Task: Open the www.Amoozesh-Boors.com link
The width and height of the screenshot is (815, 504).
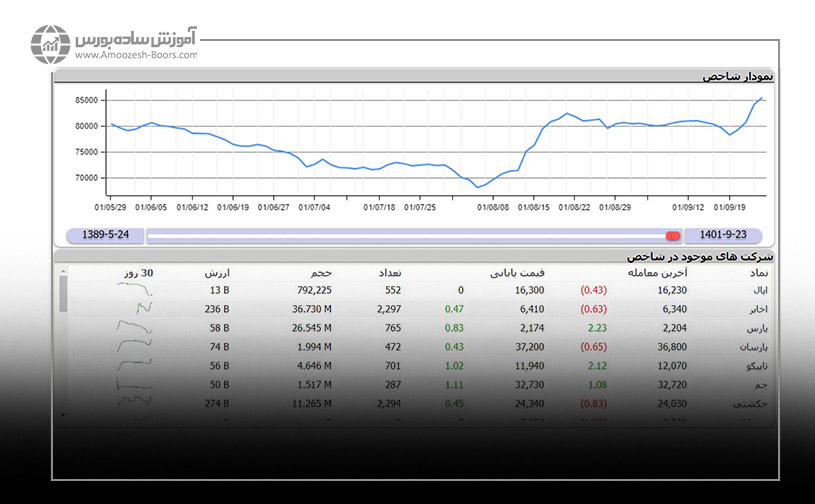Action: point(135,56)
